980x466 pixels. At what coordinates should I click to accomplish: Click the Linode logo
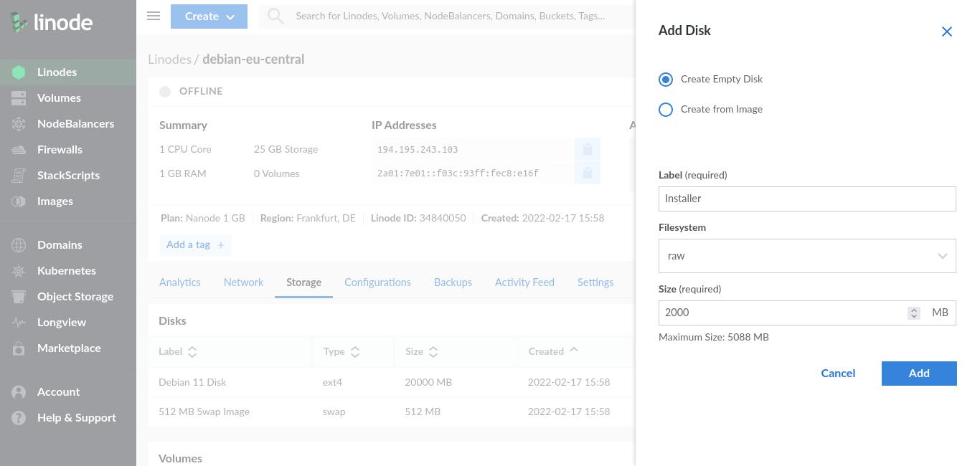52,22
